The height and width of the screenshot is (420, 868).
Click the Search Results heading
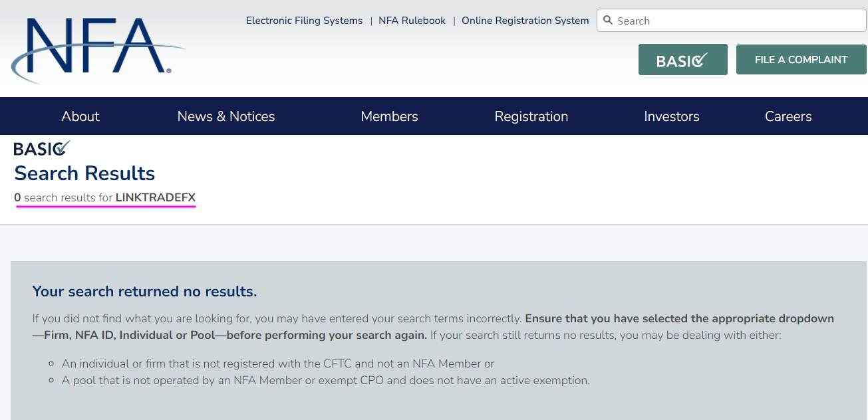pyautogui.click(x=84, y=173)
